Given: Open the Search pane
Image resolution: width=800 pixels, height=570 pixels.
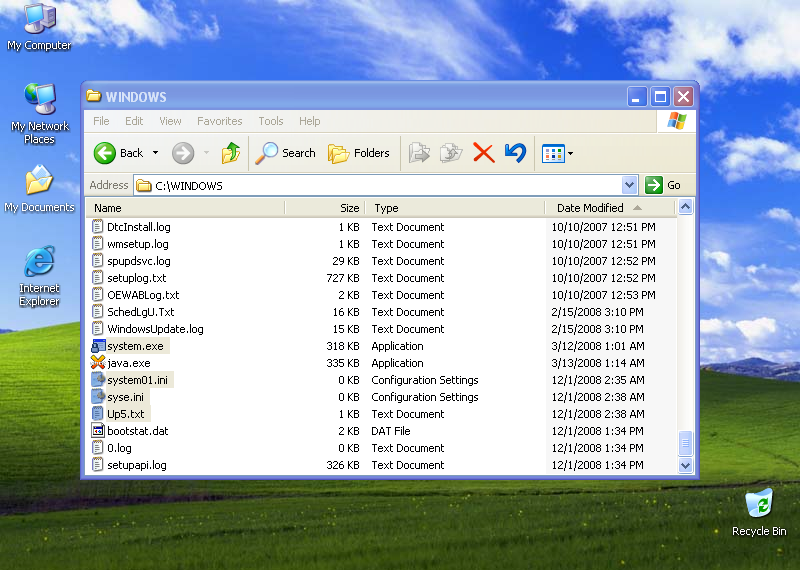Looking at the screenshot, I should tap(286, 153).
